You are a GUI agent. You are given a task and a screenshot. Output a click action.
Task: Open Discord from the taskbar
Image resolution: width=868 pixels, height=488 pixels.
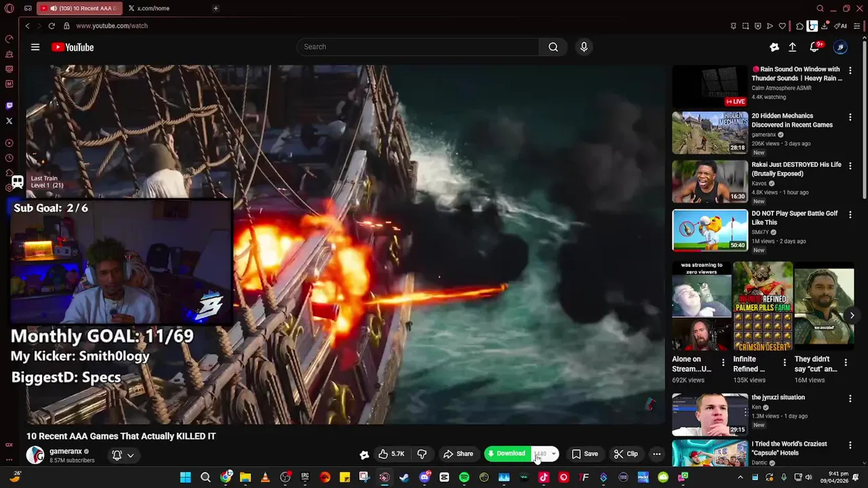click(x=425, y=477)
